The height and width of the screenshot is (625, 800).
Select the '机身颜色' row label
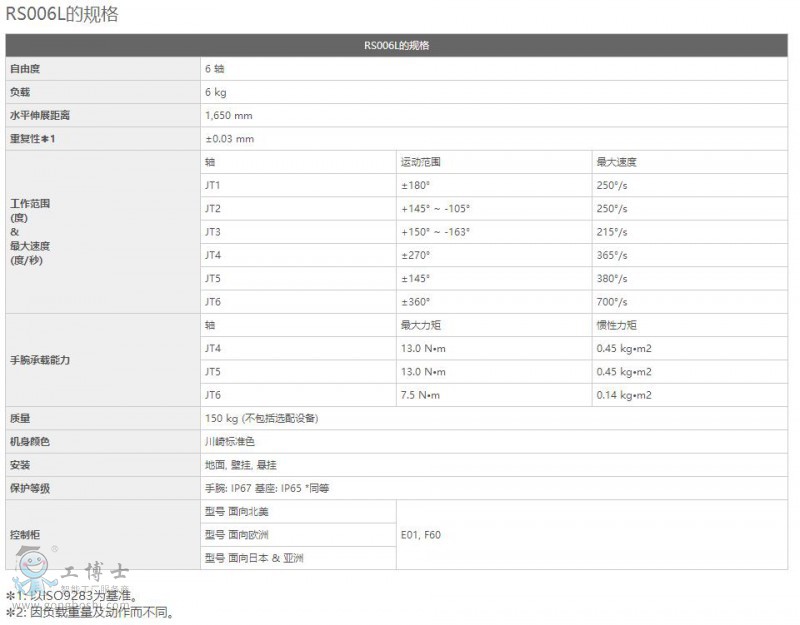click(x=30, y=442)
